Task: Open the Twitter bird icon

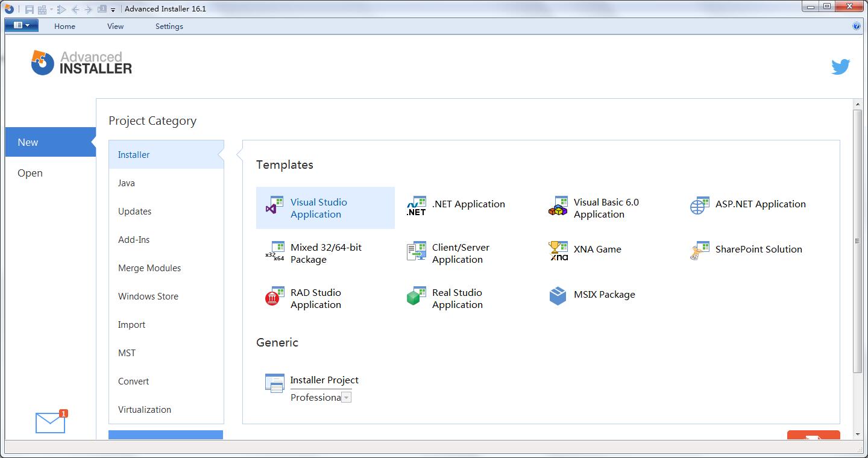Action: click(x=840, y=66)
